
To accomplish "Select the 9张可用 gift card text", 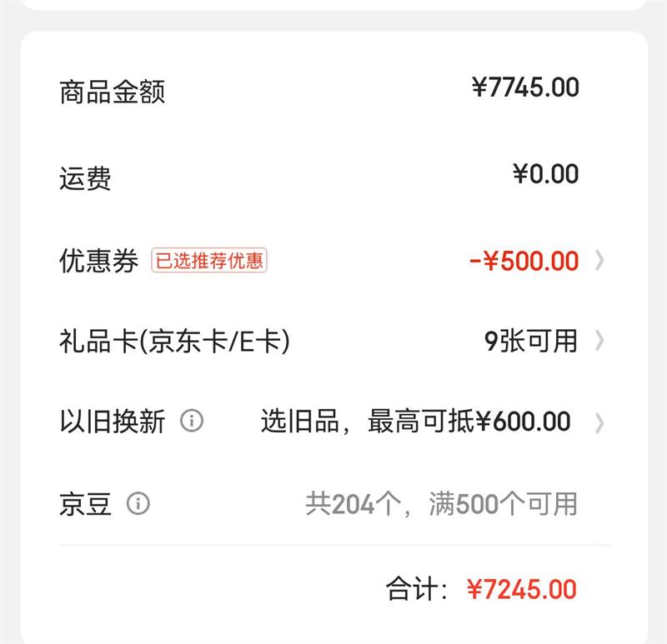I will (x=531, y=341).
